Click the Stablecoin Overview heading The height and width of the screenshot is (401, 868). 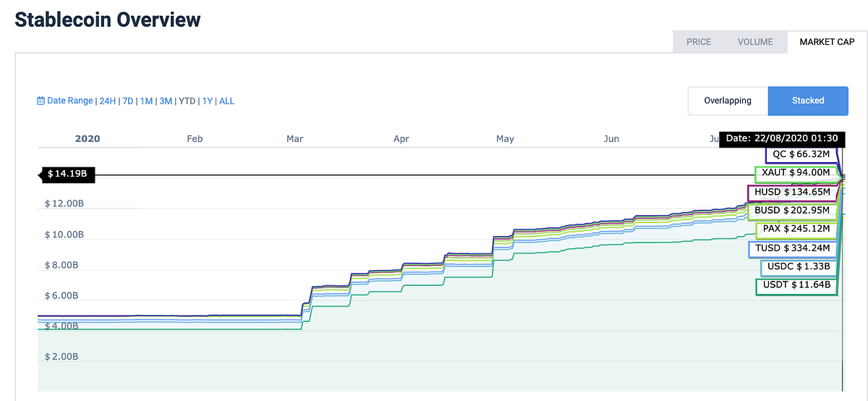coord(107,20)
